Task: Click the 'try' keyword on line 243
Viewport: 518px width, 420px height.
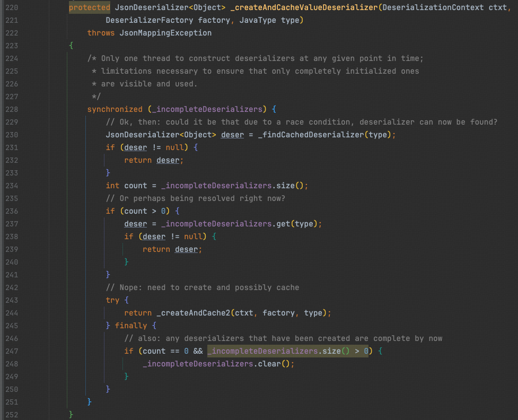Action: [x=112, y=300]
